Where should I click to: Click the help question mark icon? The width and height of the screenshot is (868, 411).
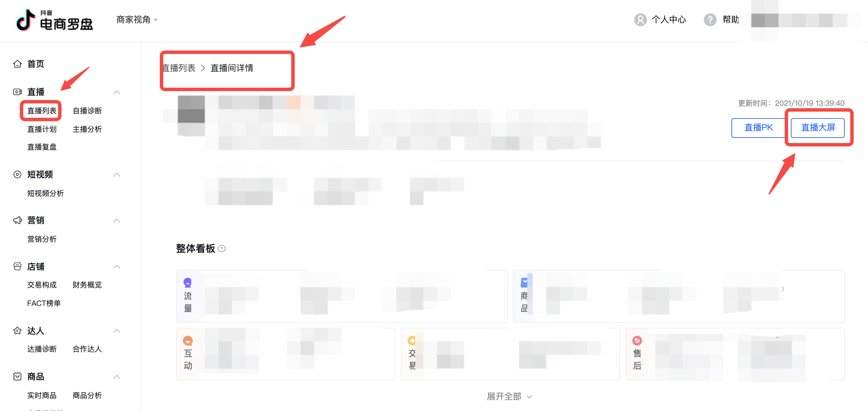[x=710, y=20]
